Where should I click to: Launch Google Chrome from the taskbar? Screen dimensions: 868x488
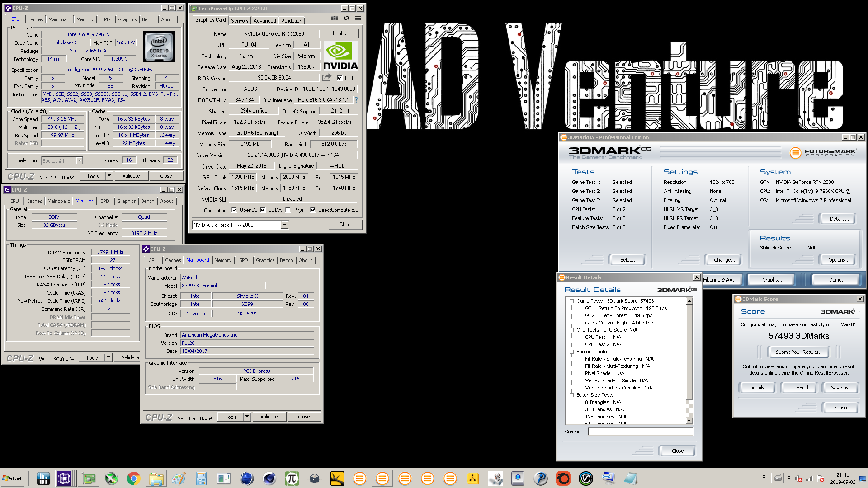(133, 478)
